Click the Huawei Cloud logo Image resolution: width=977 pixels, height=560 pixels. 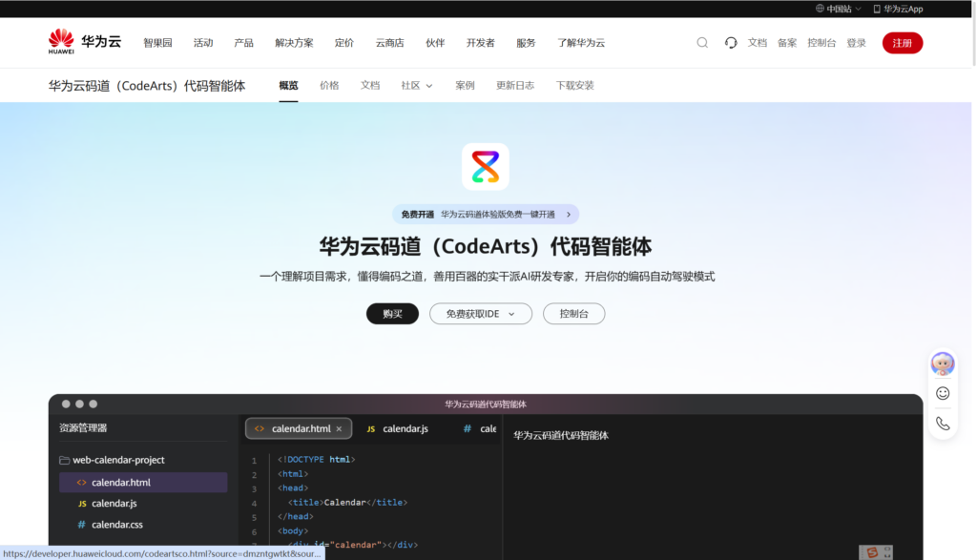click(x=85, y=42)
